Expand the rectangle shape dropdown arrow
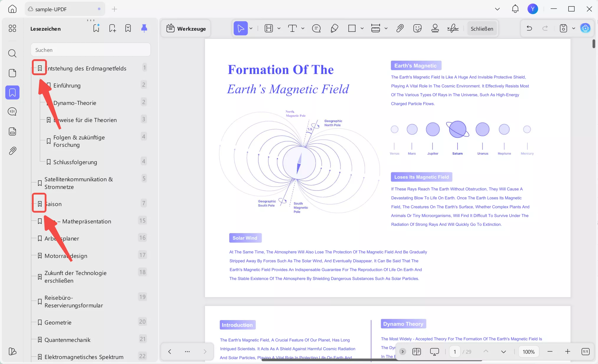 pos(362,29)
